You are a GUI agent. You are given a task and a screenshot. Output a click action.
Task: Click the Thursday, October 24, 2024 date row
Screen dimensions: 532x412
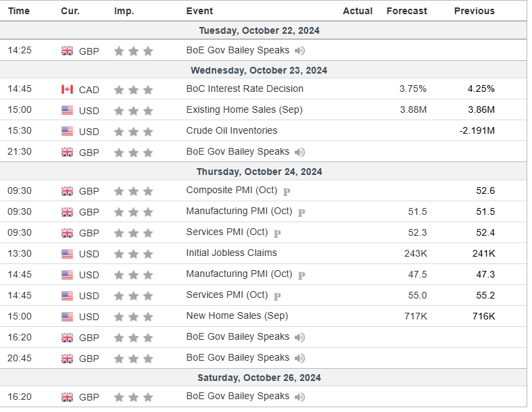pyautogui.click(x=259, y=172)
